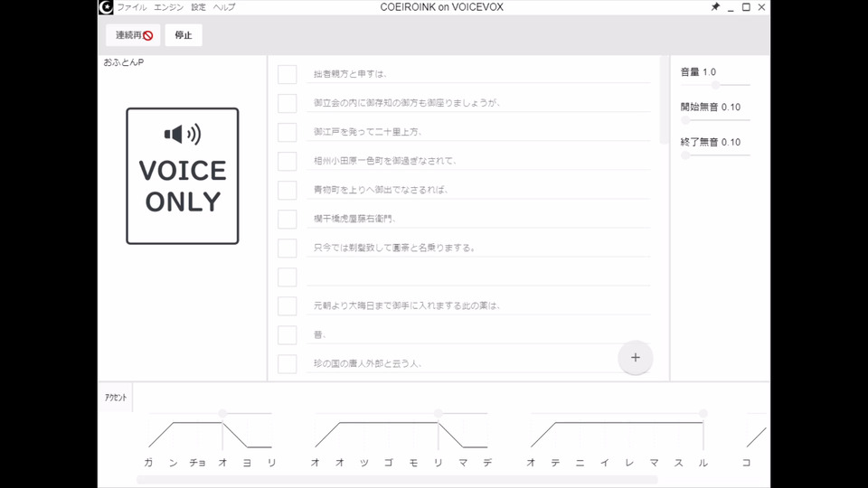868x488 pixels.
Task: Click accent position handle above ガンチョオヨリ phrase
Action: (222, 413)
